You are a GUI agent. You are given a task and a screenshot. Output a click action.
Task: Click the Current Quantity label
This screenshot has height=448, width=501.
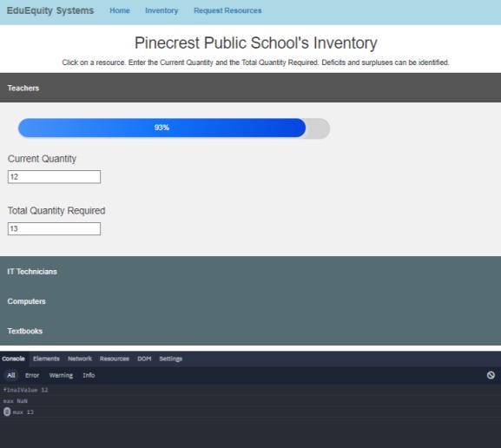[x=42, y=159]
